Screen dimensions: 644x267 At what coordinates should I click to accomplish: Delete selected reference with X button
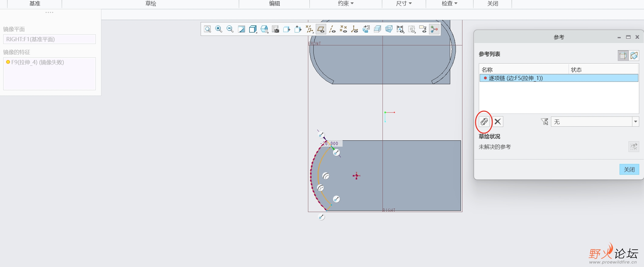click(498, 122)
